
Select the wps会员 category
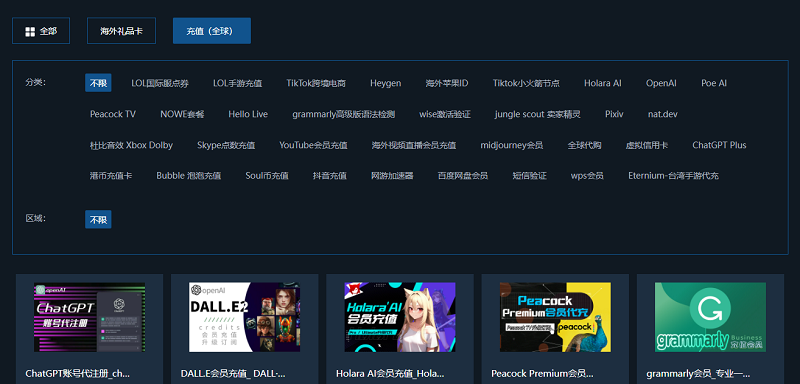tap(587, 176)
